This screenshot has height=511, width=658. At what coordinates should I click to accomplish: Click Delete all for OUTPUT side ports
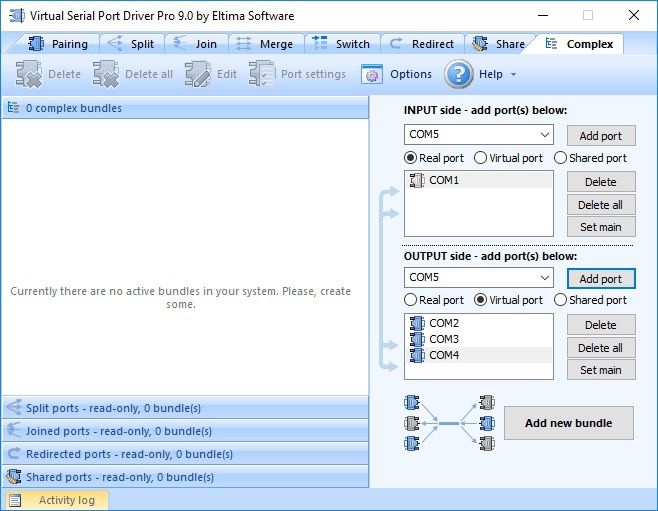point(601,348)
